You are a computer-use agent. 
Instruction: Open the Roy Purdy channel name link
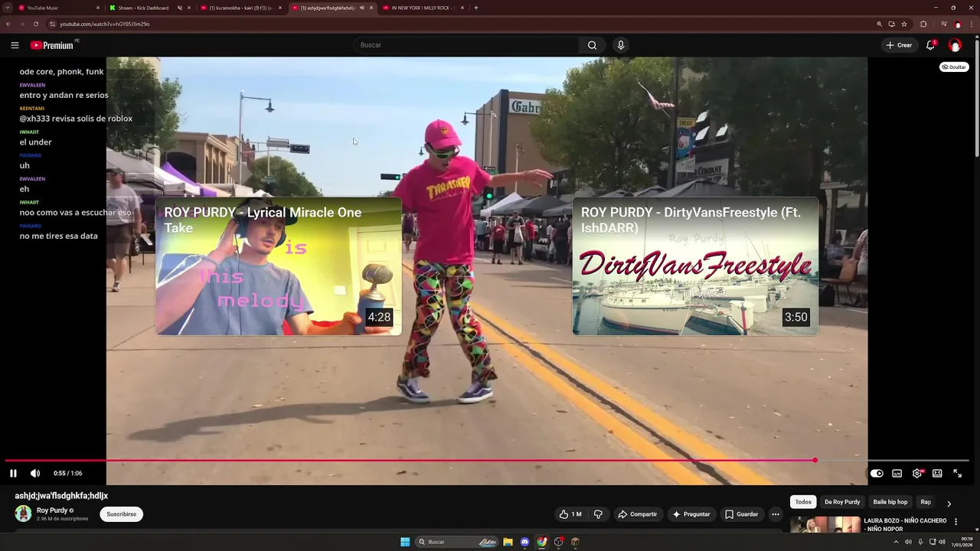tap(52, 510)
